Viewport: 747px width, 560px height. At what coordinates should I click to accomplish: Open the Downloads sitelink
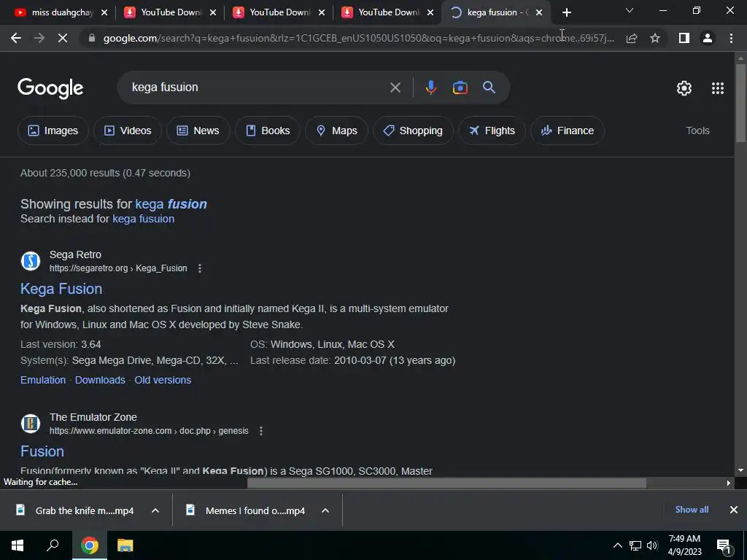[100, 380]
